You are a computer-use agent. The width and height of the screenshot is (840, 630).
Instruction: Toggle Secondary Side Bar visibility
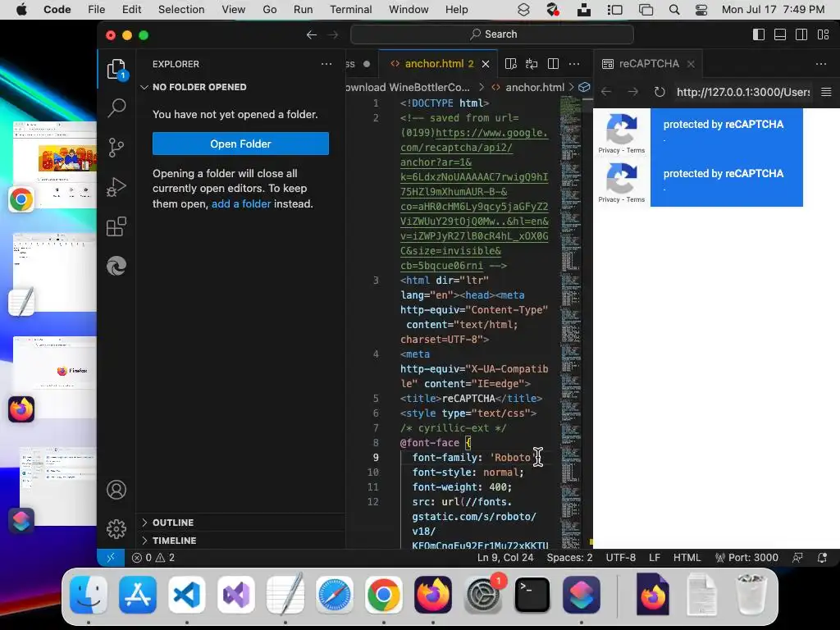tap(801, 34)
